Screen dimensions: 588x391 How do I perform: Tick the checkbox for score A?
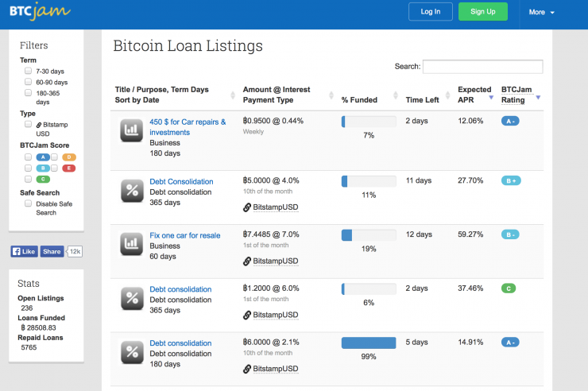[28, 157]
